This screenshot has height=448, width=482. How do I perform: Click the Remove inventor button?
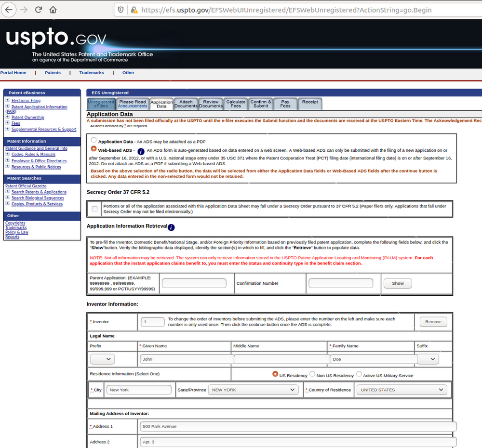tap(433, 322)
